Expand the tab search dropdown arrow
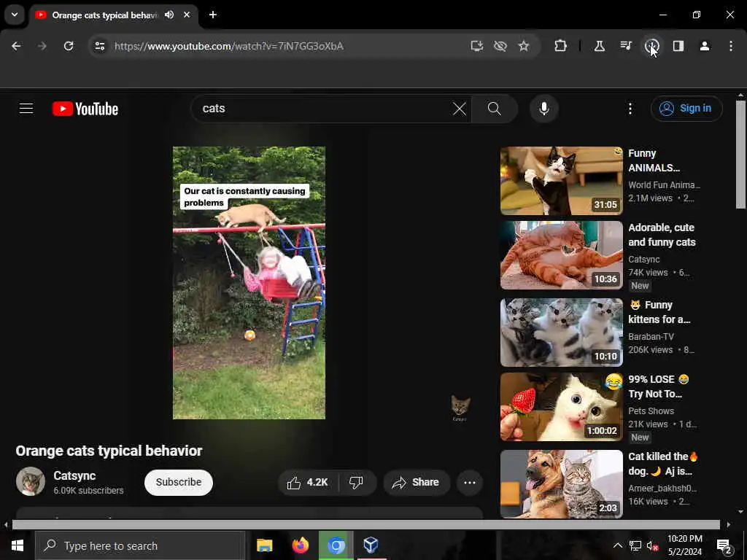 pyautogui.click(x=15, y=15)
